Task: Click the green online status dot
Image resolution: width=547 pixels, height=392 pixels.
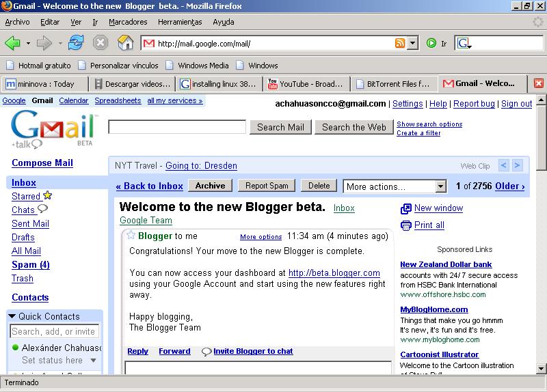Action: [x=15, y=348]
